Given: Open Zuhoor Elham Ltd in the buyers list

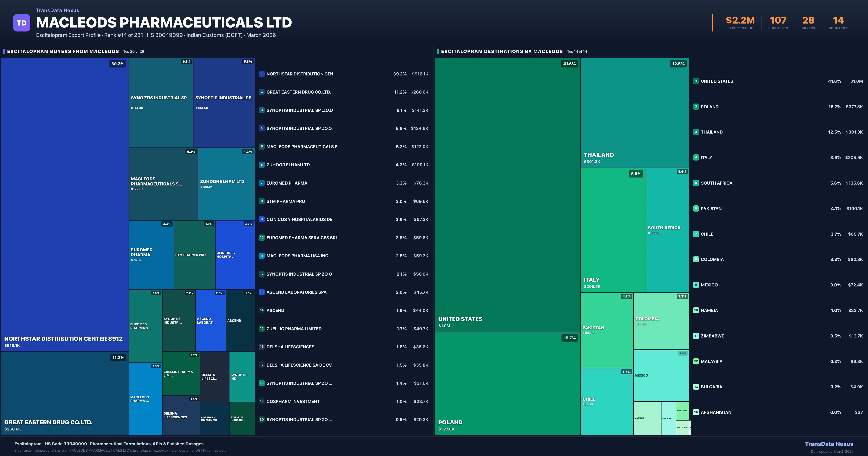Looking at the screenshot, I should [x=288, y=165].
